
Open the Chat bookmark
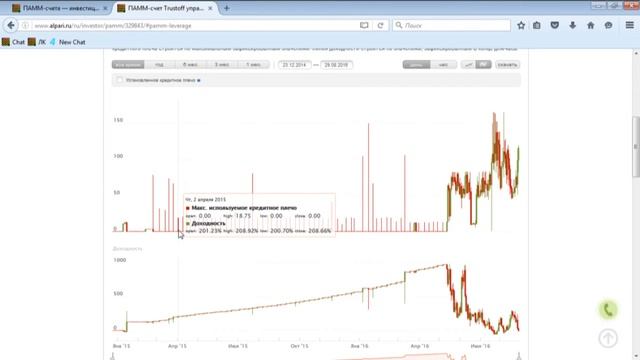pyautogui.click(x=13, y=42)
